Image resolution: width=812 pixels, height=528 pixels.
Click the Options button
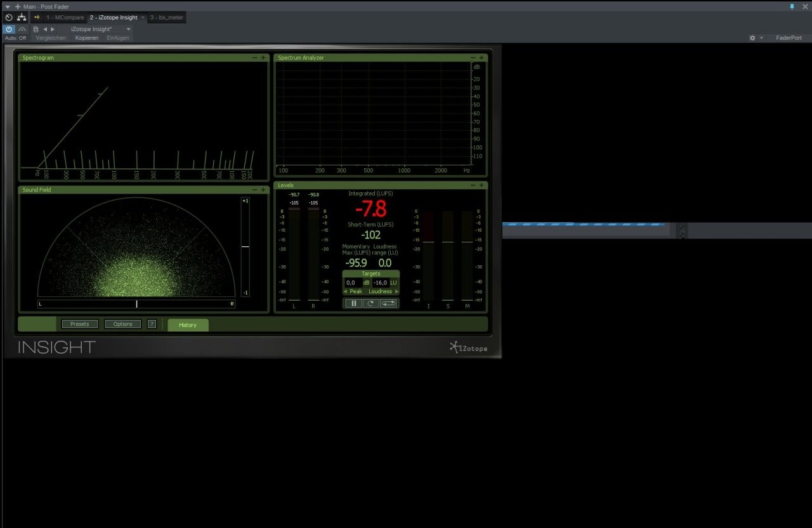pyautogui.click(x=123, y=324)
